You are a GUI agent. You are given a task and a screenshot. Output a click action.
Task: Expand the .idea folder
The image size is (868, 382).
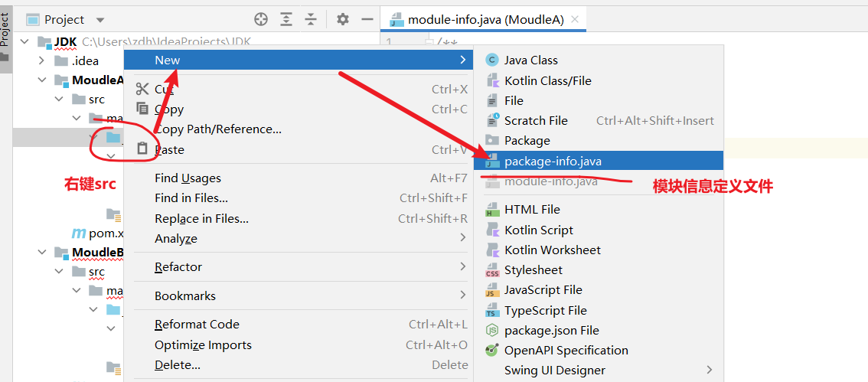[x=41, y=61]
